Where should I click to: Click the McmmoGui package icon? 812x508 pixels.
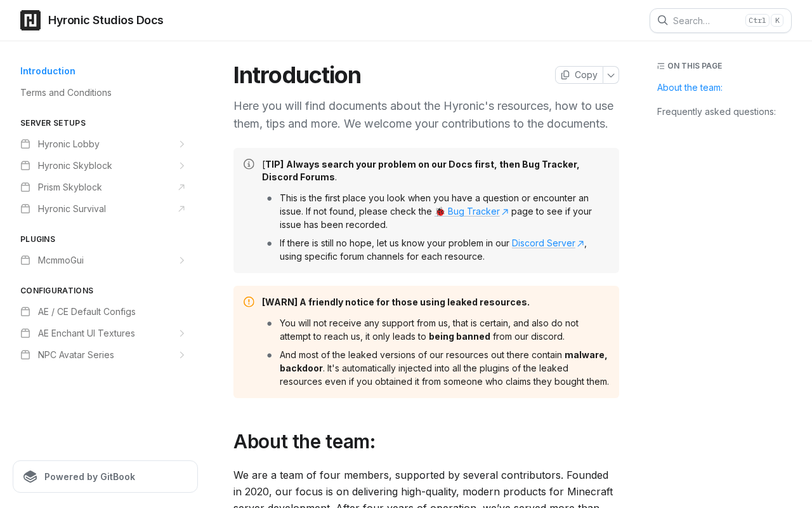(x=25, y=260)
